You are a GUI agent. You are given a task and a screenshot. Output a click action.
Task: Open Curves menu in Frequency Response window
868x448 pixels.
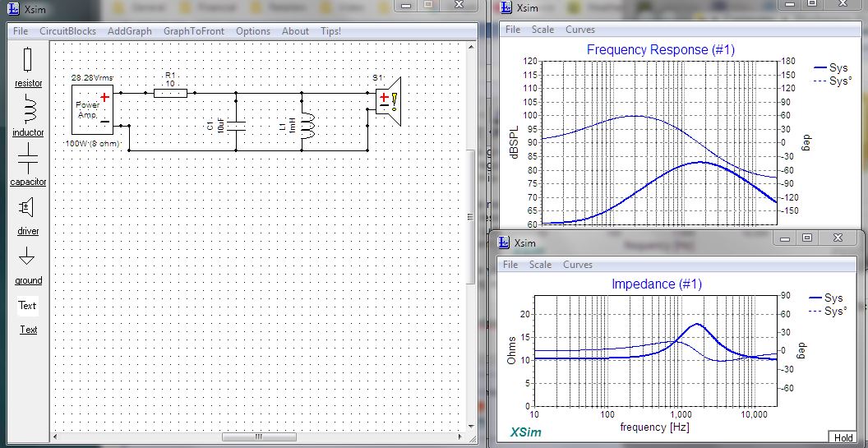click(580, 30)
